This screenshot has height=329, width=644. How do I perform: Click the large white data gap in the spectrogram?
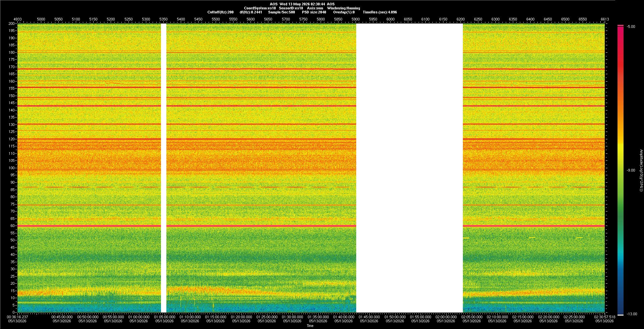[410, 168]
